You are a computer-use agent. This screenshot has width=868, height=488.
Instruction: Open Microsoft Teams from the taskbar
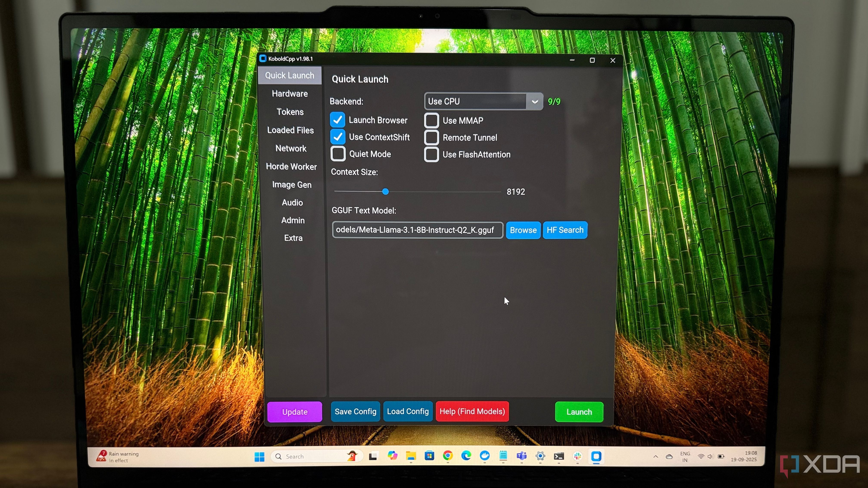point(522,456)
